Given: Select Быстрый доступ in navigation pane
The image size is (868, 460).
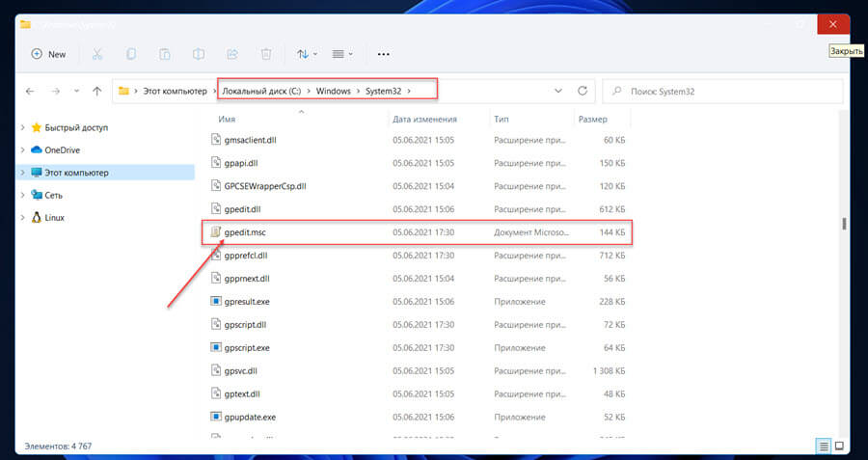Looking at the screenshot, I should click(76, 127).
